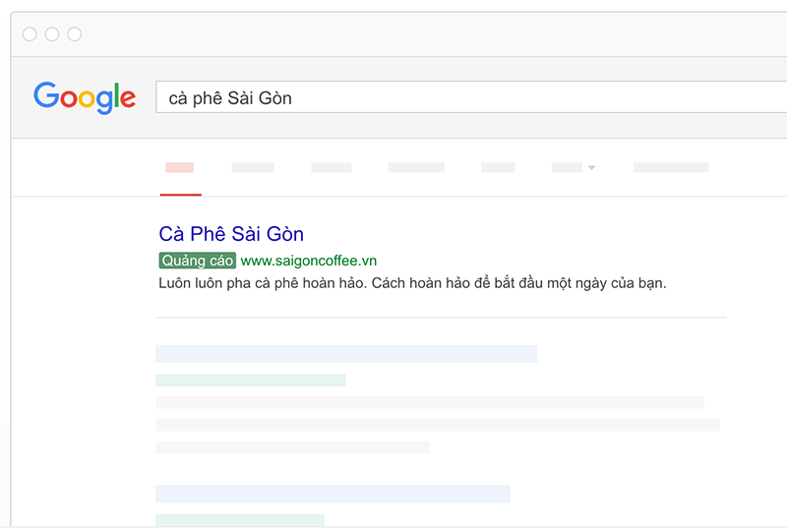This screenshot has height=532, width=787.
Task: Click the ad description starting with Luôn luôn pha
Action: 412,283
